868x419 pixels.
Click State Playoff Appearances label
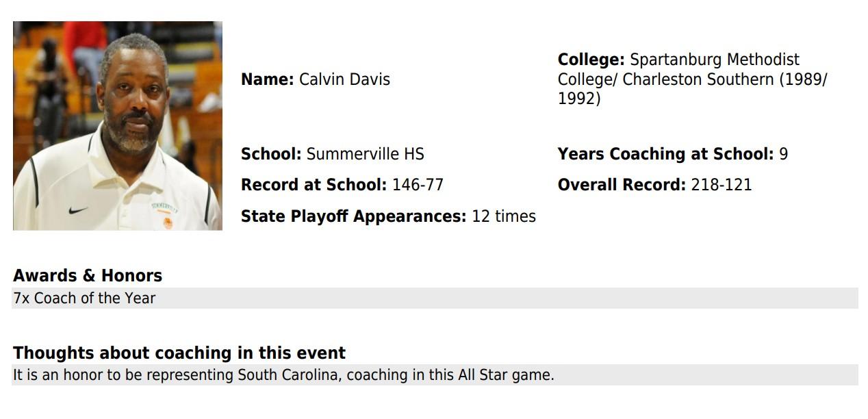pos(354,216)
